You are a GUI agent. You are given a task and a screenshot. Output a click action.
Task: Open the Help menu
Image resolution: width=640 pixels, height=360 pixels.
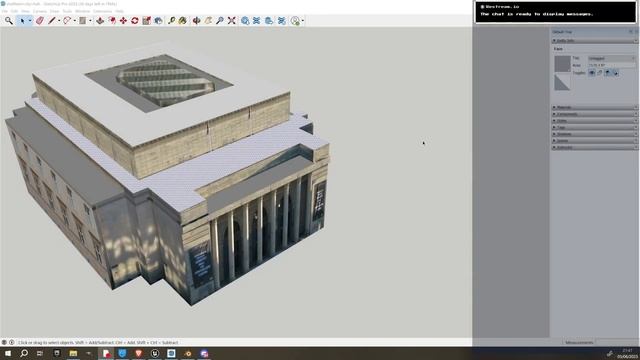[119, 11]
